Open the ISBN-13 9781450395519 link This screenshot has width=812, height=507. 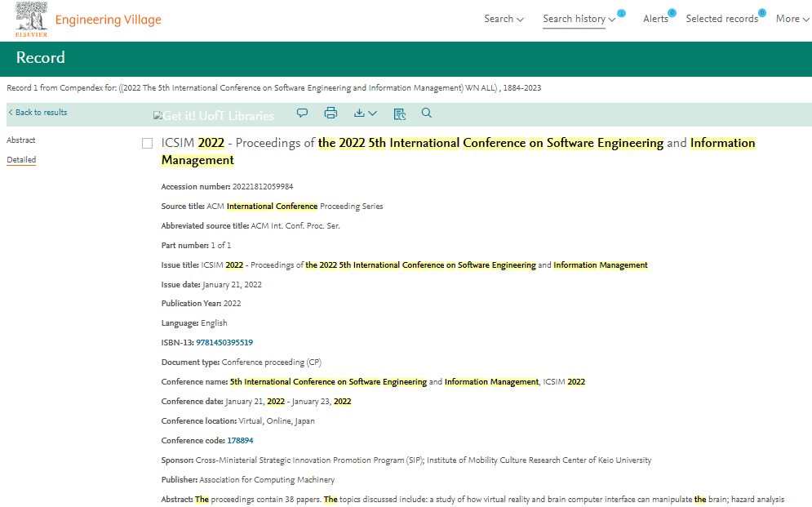tap(224, 342)
